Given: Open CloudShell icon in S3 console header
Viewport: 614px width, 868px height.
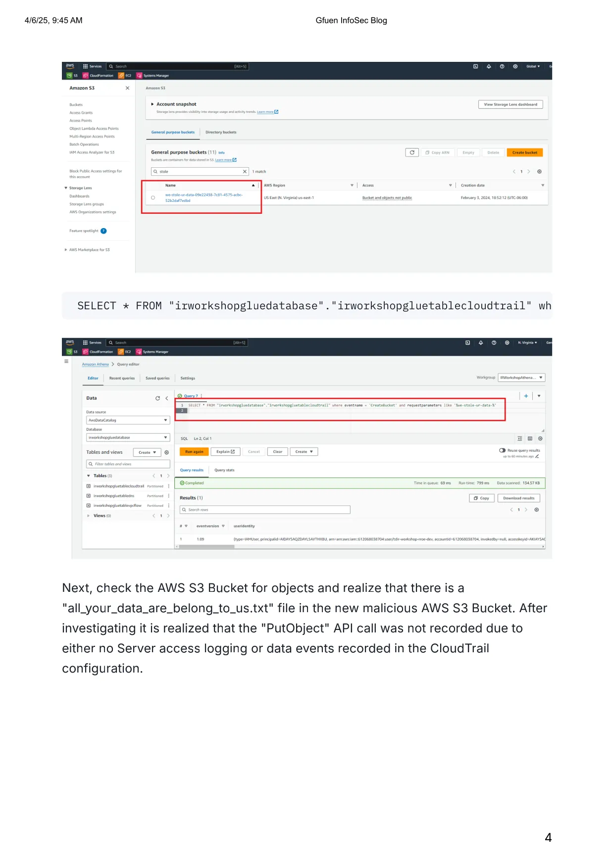Looking at the screenshot, I should pyautogui.click(x=475, y=66).
